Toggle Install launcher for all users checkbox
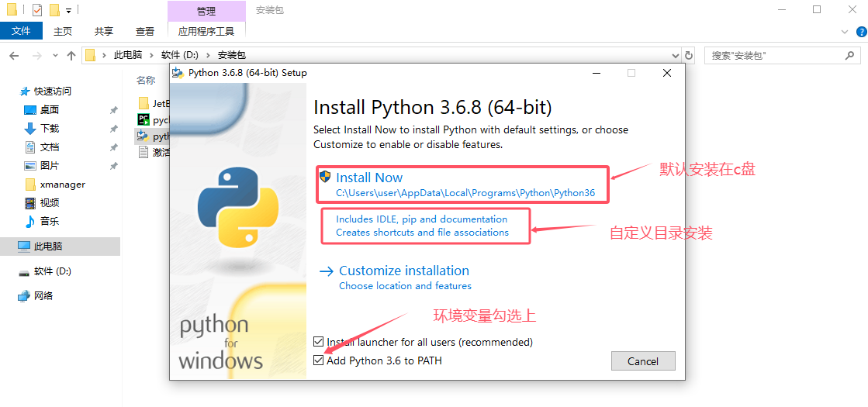Image resolution: width=868 pixels, height=407 pixels. tap(319, 342)
